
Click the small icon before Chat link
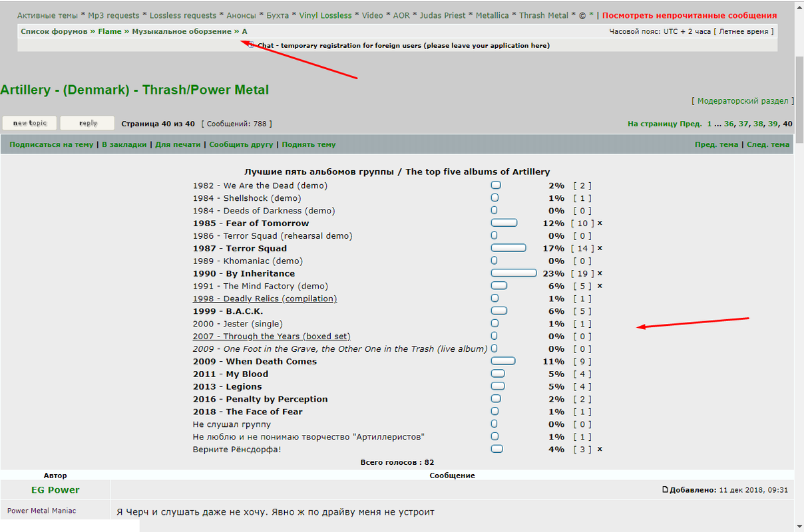(251, 46)
